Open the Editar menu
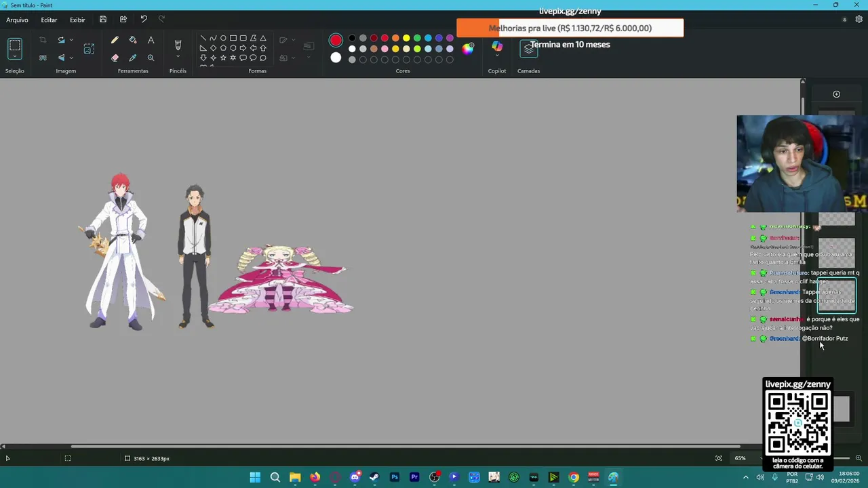Image resolution: width=868 pixels, height=488 pixels. [x=49, y=20]
